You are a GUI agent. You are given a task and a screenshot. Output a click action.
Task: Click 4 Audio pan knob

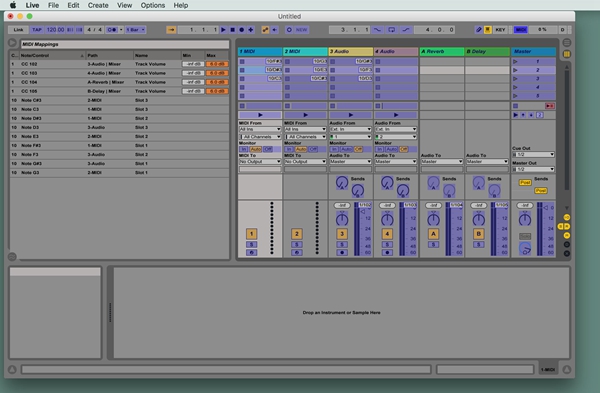pos(387,219)
